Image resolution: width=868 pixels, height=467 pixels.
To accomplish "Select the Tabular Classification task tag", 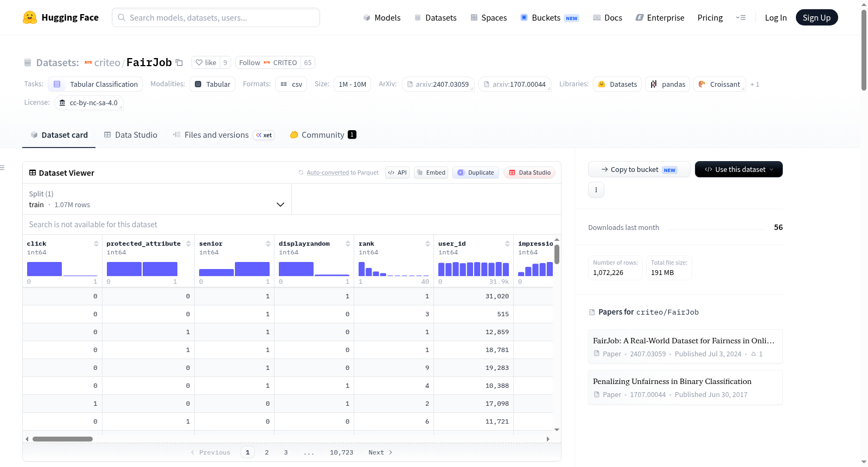I will coord(95,84).
